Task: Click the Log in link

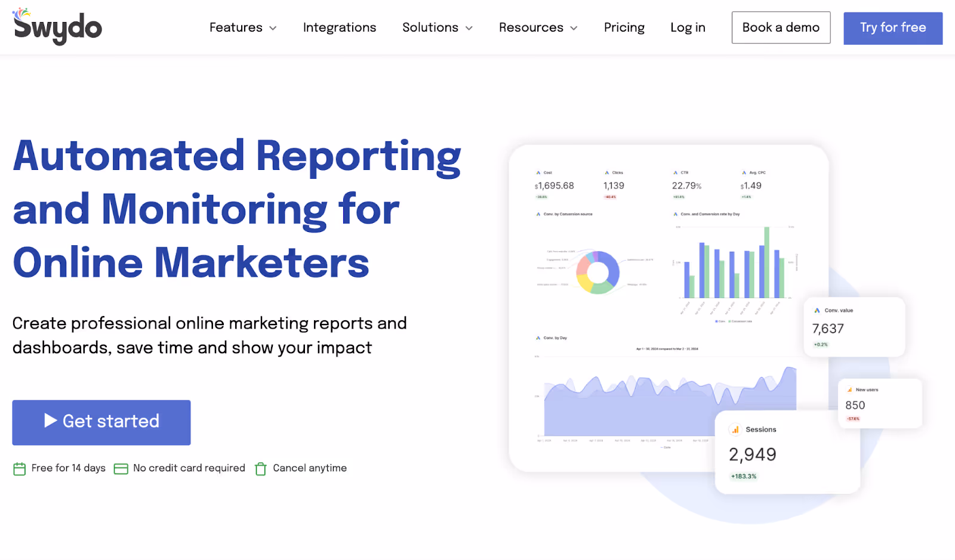Action: point(688,27)
